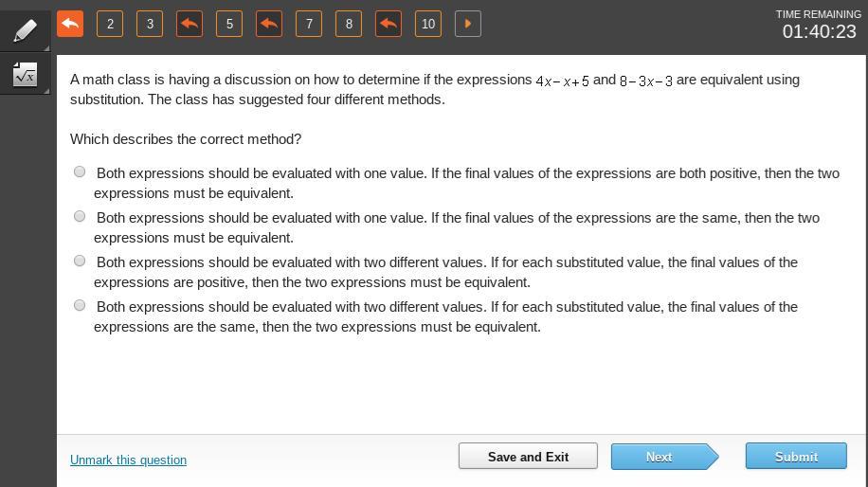Advance with the right arrow navigation icon
Screen dimensions: 868x487
coord(468,24)
